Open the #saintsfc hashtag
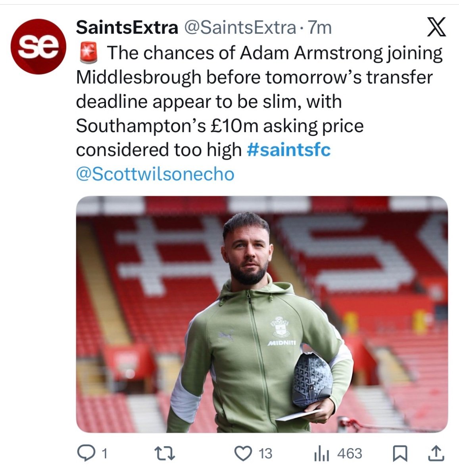 coord(288,150)
